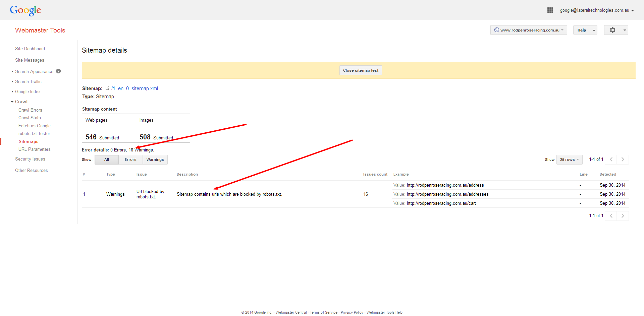Change the 25 rows display dropdown
This screenshot has width=644, height=316.
click(570, 160)
